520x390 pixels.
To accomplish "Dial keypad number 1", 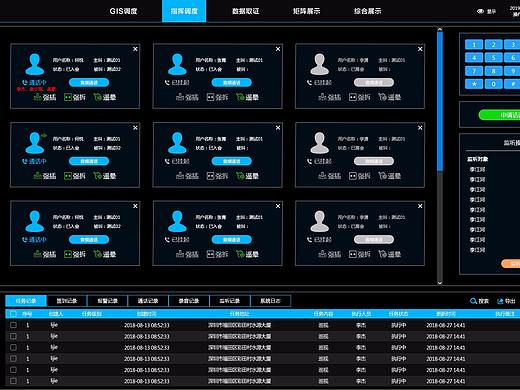I will pyautogui.click(x=474, y=44).
